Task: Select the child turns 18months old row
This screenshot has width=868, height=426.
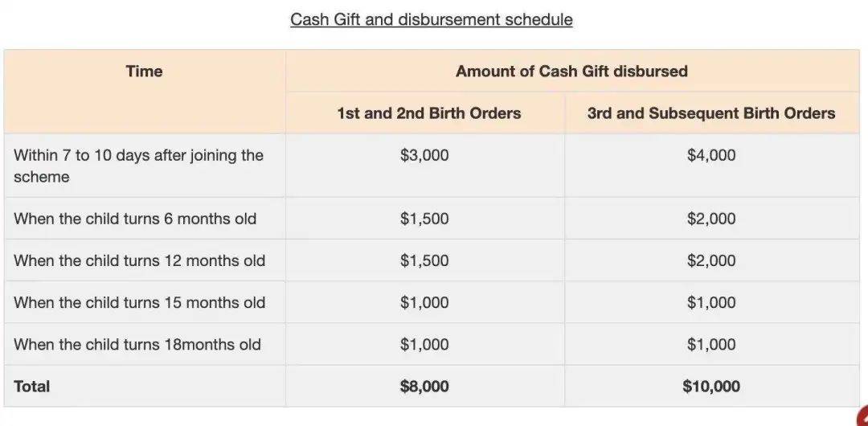Action: 137,344
